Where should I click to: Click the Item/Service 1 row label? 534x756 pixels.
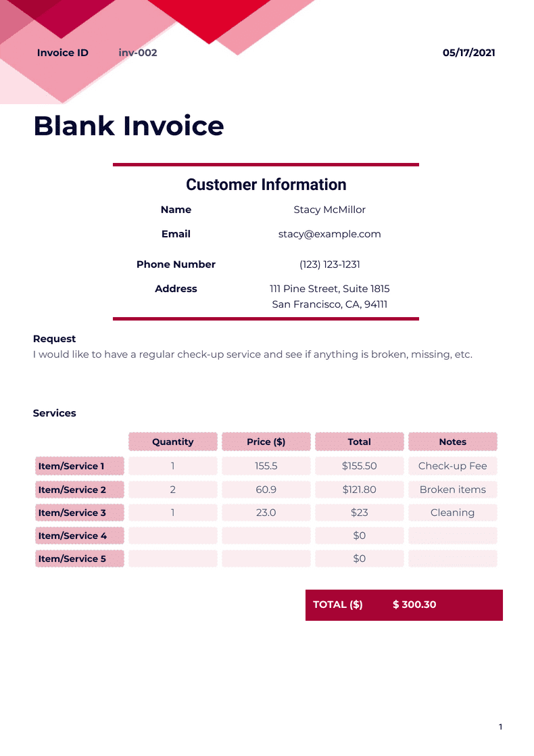[80, 466]
